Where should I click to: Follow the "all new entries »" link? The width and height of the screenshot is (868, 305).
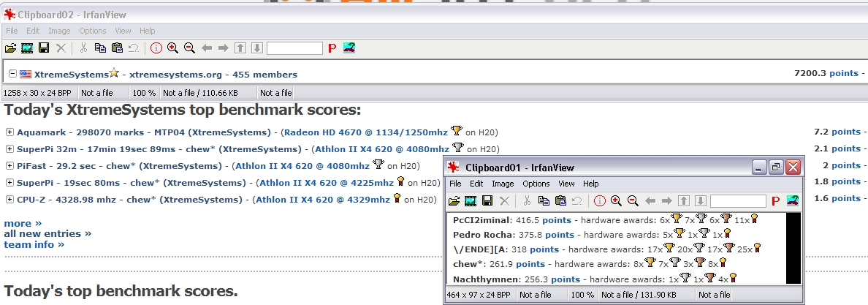(47, 233)
